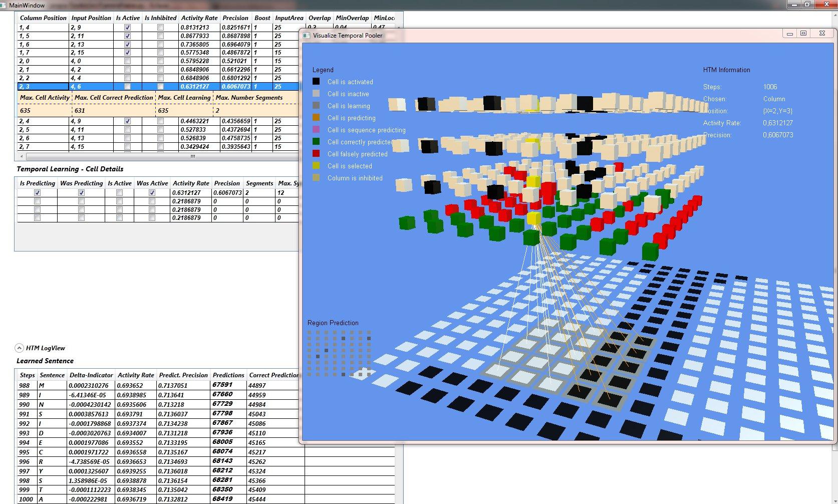Click the red 'Cell falsely predicted' legend swatch
Image resolution: width=838 pixels, height=504 pixels.
tap(316, 154)
